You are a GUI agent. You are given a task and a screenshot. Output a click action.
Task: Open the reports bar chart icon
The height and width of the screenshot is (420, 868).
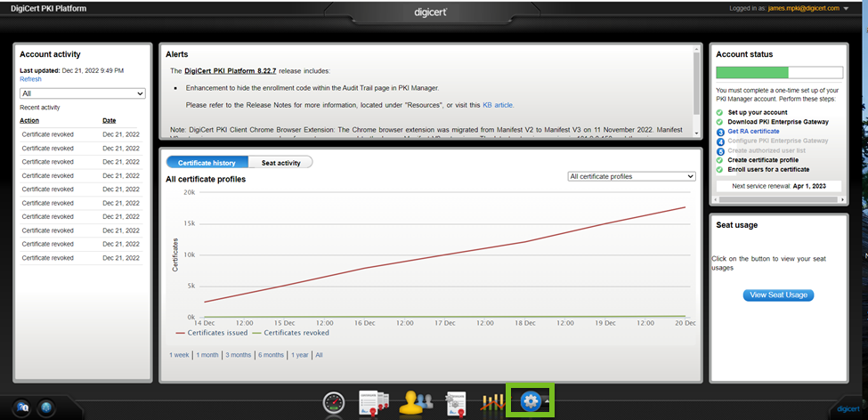pyautogui.click(x=492, y=403)
